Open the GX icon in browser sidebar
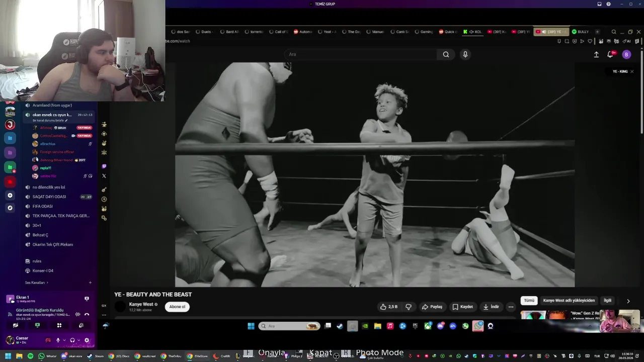644x362 pixels. click(104, 306)
